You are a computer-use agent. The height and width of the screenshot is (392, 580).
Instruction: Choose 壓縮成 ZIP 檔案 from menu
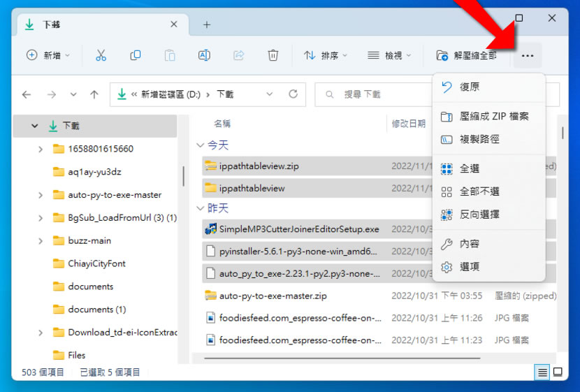point(493,116)
